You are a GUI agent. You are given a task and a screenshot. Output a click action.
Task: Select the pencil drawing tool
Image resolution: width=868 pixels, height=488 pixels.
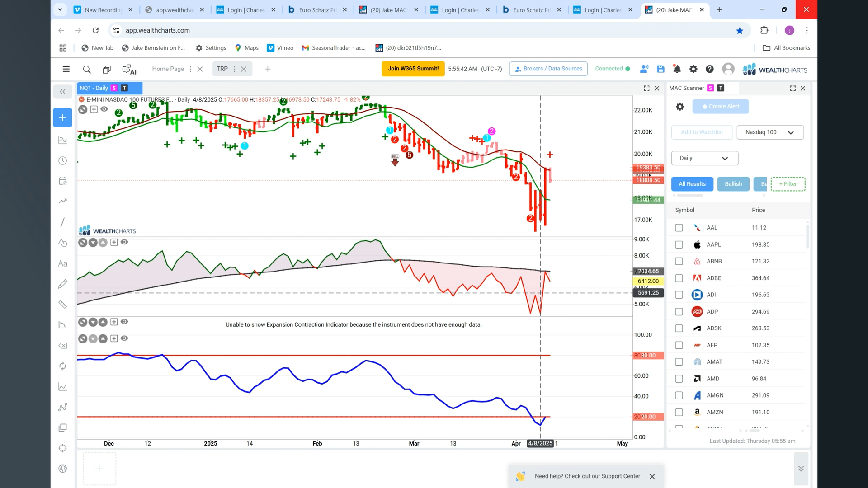pyautogui.click(x=63, y=284)
